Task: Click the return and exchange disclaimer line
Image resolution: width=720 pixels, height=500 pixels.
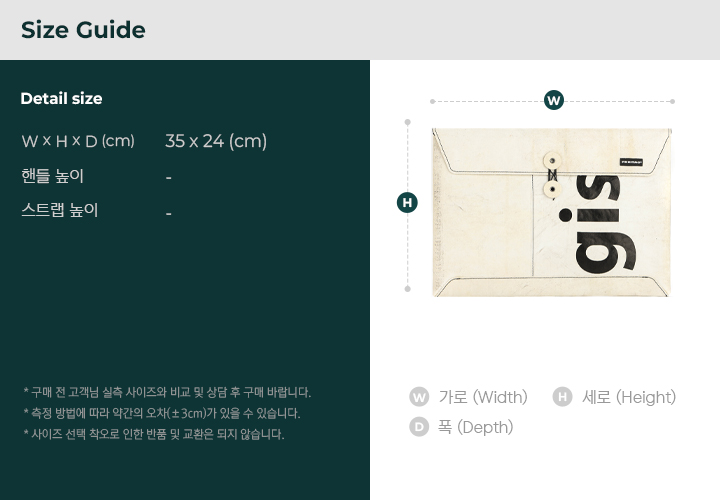Action: pyautogui.click(x=154, y=434)
